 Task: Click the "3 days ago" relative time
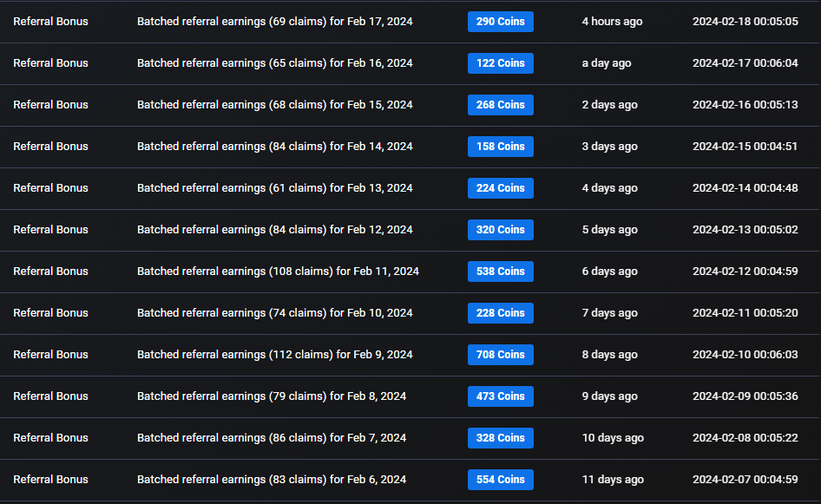609,147
